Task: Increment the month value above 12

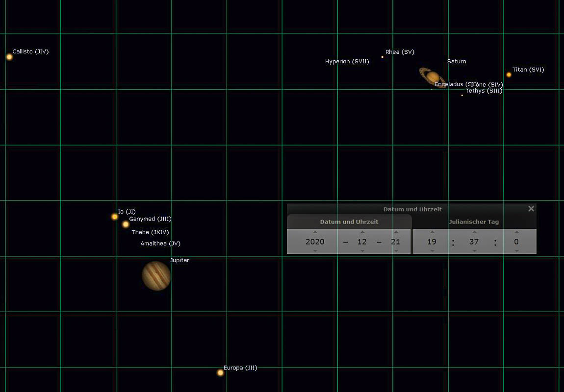Action: tap(362, 232)
